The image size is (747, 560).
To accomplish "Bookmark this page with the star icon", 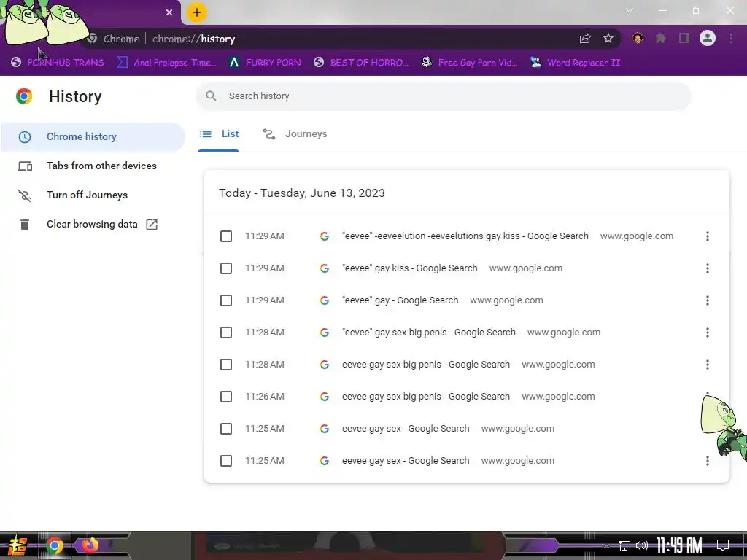I will (608, 39).
